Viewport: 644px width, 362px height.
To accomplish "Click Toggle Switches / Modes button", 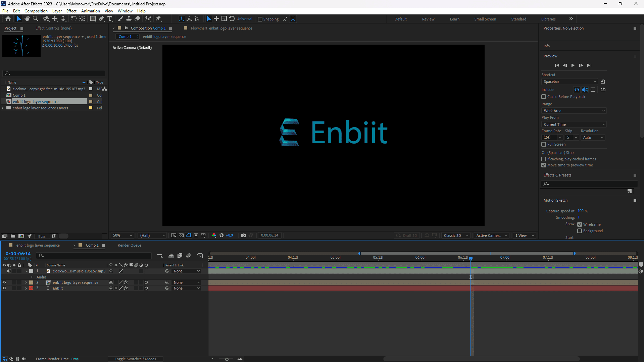I will tap(135, 359).
